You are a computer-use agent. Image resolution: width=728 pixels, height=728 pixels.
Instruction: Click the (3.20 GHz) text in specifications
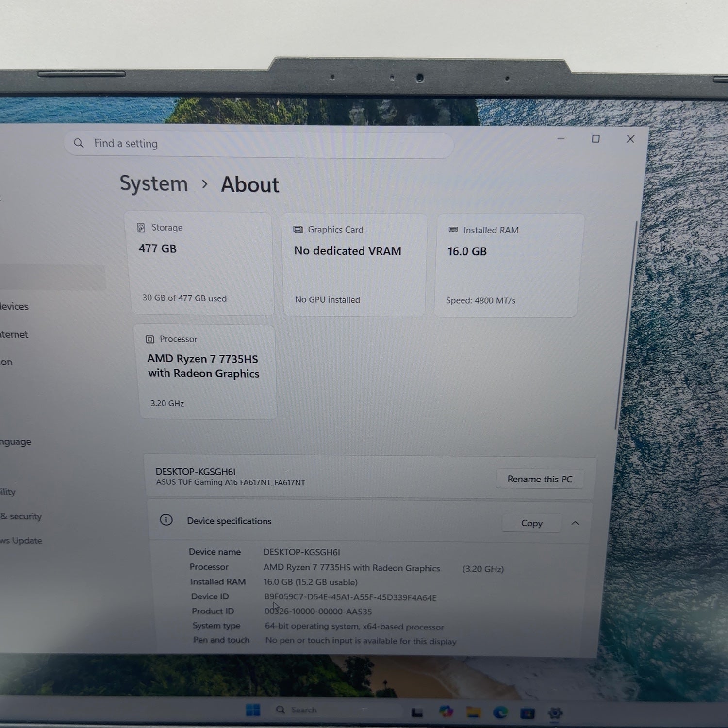coord(483,569)
